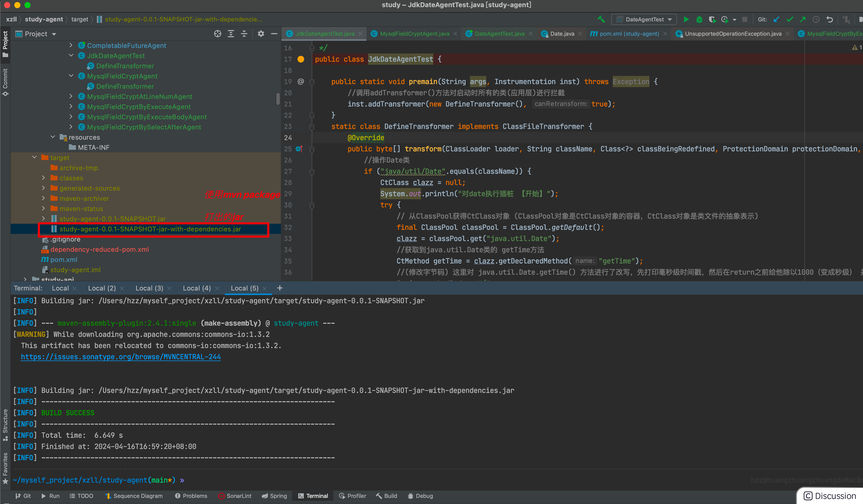Viewport: 863px width, 504px height.
Task: Click study-agent in the breadcrumb path
Action: pyautogui.click(x=44, y=19)
